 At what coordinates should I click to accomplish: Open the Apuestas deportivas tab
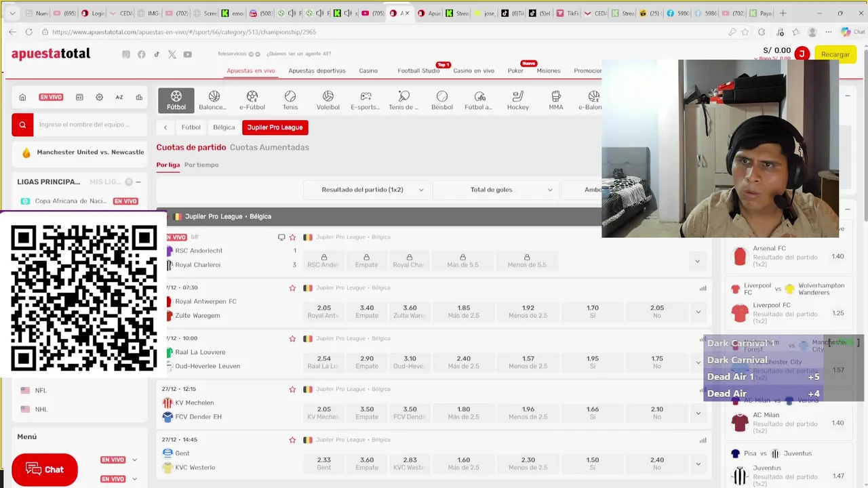coord(317,70)
